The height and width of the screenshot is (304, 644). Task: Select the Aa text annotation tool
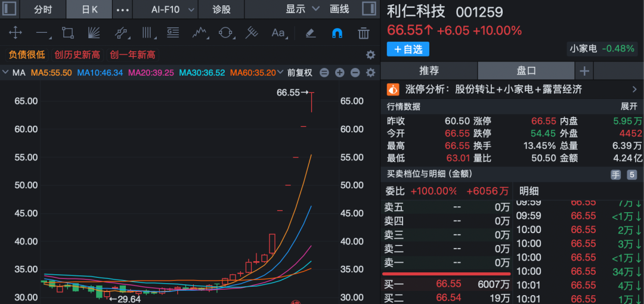pyautogui.click(x=279, y=33)
